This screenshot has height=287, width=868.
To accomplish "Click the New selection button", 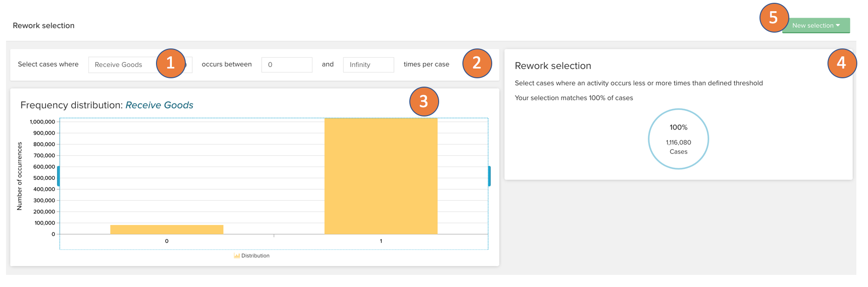I will point(813,26).
